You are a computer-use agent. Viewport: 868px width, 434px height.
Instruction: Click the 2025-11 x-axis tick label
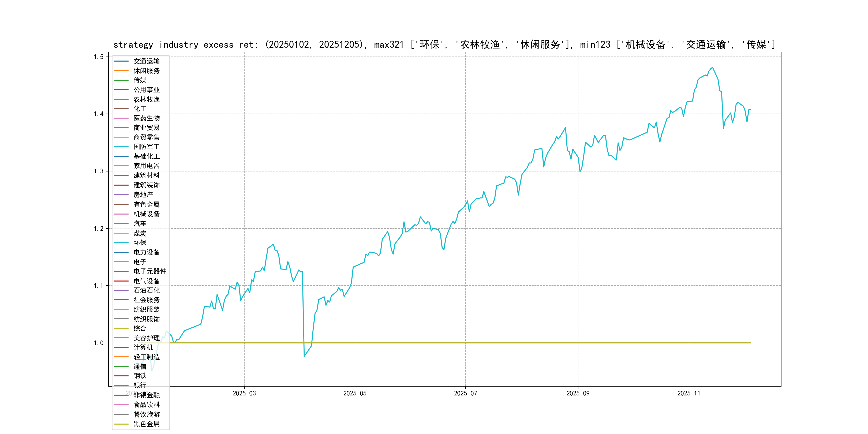click(x=689, y=393)
